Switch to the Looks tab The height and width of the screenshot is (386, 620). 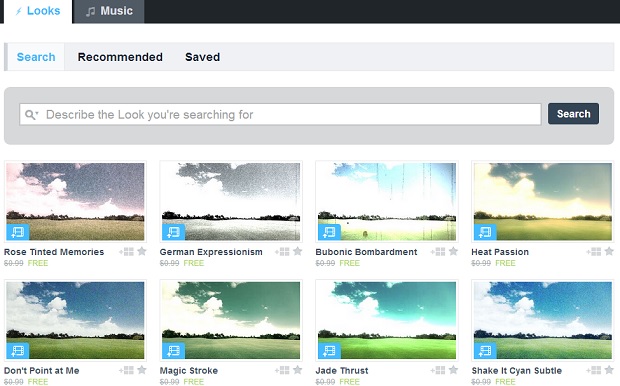[38, 11]
